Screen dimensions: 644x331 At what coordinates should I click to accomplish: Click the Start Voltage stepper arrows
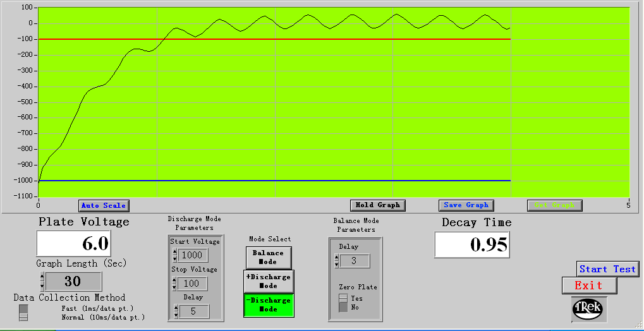click(x=174, y=255)
